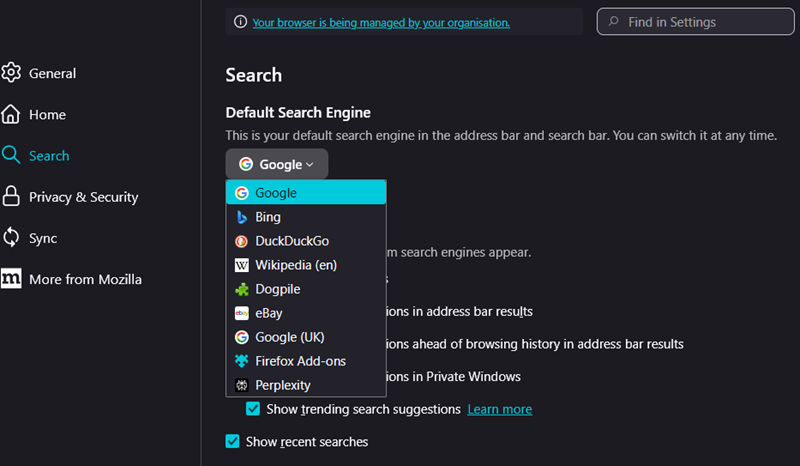Open the browser managed by organisation link
Viewport: 800px width, 466px height.
click(x=381, y=22)
